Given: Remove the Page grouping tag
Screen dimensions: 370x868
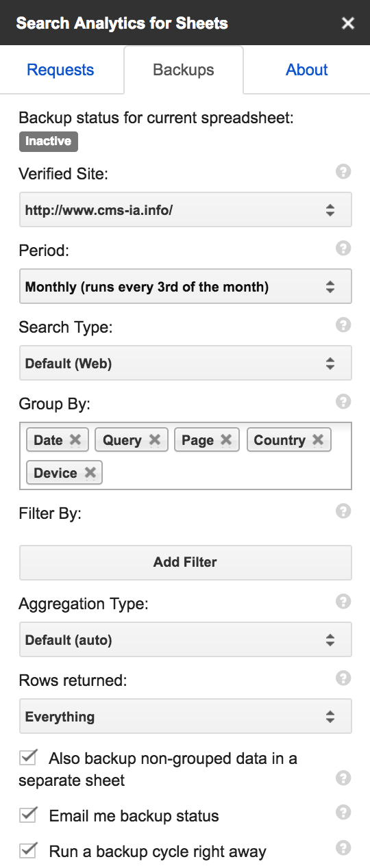Looking at the screenshot, I should 226,440.
